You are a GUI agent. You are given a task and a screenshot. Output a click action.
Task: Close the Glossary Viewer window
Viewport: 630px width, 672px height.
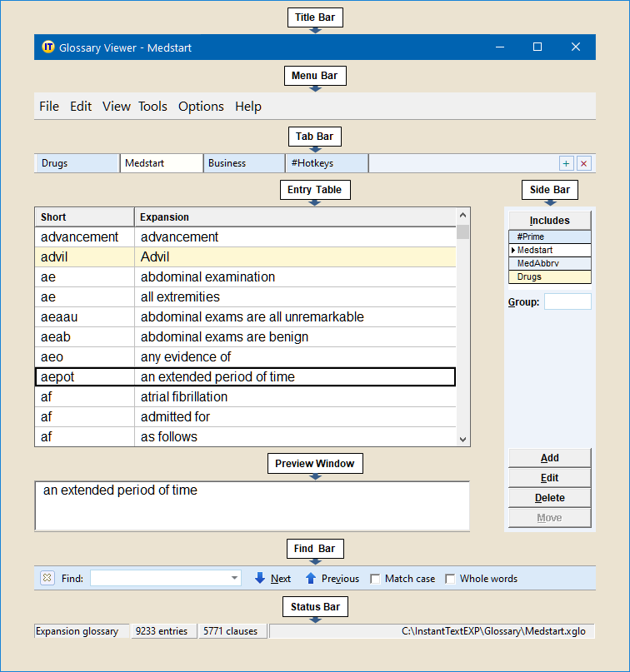576,47
